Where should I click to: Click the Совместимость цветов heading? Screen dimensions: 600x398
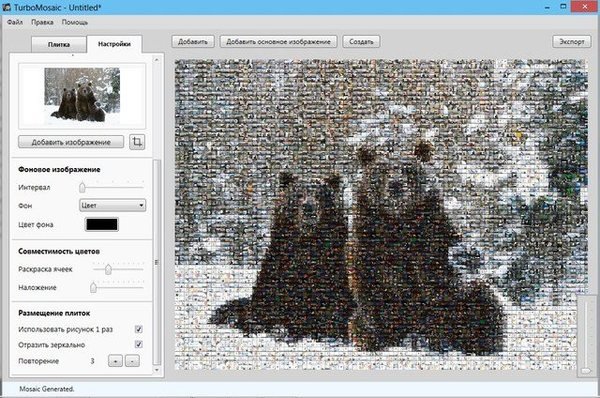coord(59,251)
